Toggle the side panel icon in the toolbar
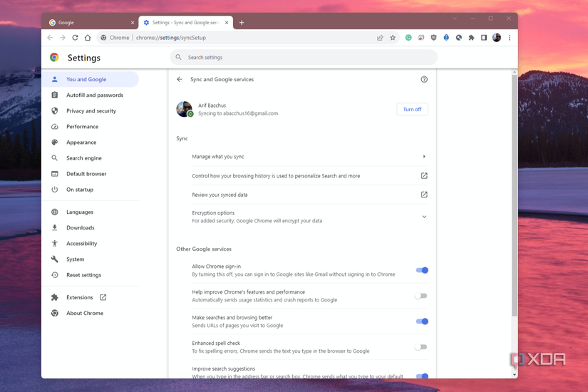Screen dimensions: 588x392 coord(484,38)
